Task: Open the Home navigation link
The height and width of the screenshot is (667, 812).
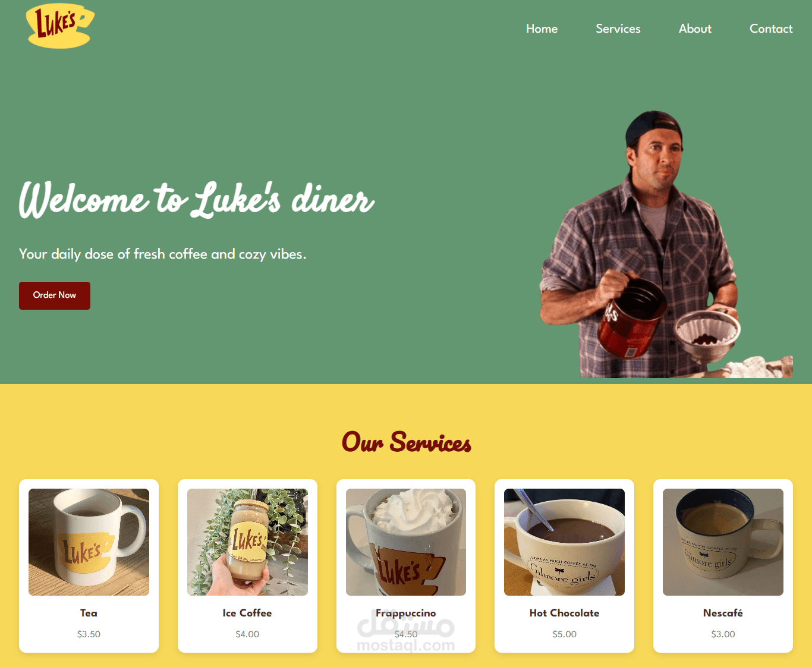Action: click(x=542, y=29)
